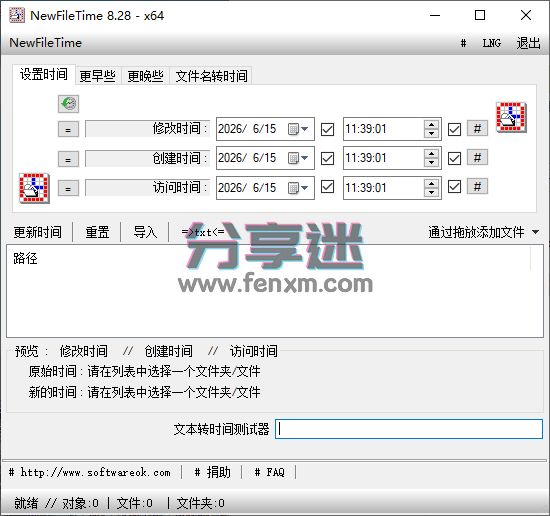The image size is (550, 516).
Task: Uncheck the 修改时间 date checkbox
Action: (x=327, y=129)
